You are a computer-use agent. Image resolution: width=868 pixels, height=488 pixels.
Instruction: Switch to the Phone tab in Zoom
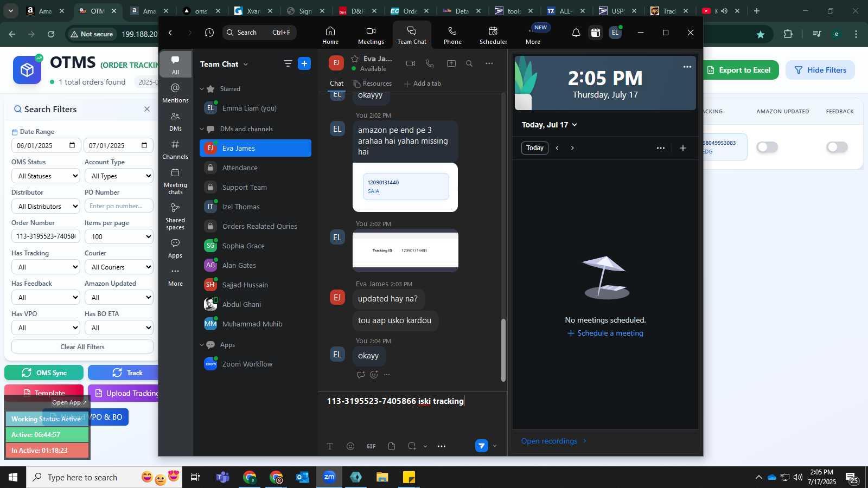(452, 35)
